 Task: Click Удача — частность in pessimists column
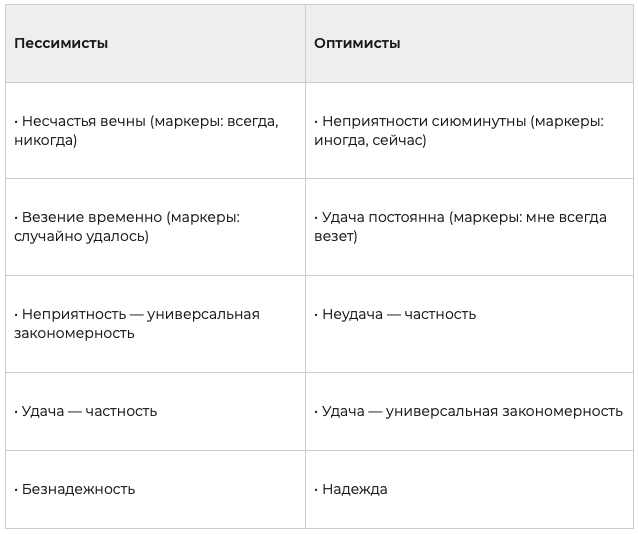point(89,411)
